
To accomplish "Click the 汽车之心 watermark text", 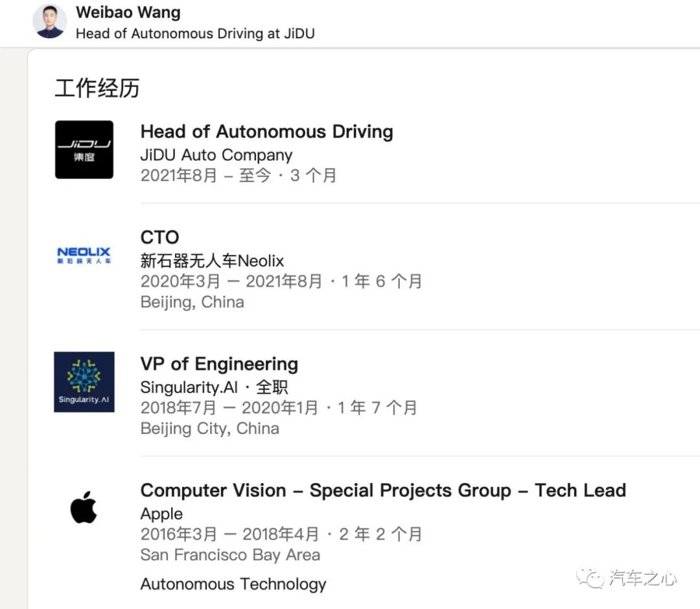I will 643,578.
